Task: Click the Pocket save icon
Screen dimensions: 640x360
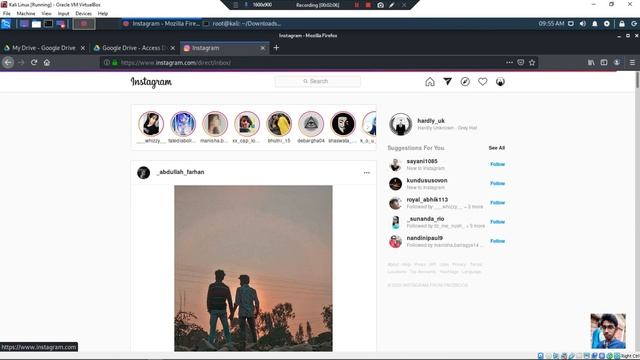Action: (520, 62)
